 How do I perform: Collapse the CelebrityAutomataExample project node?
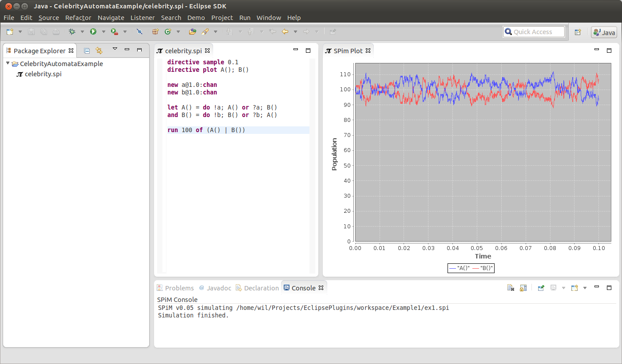[8, 63]
